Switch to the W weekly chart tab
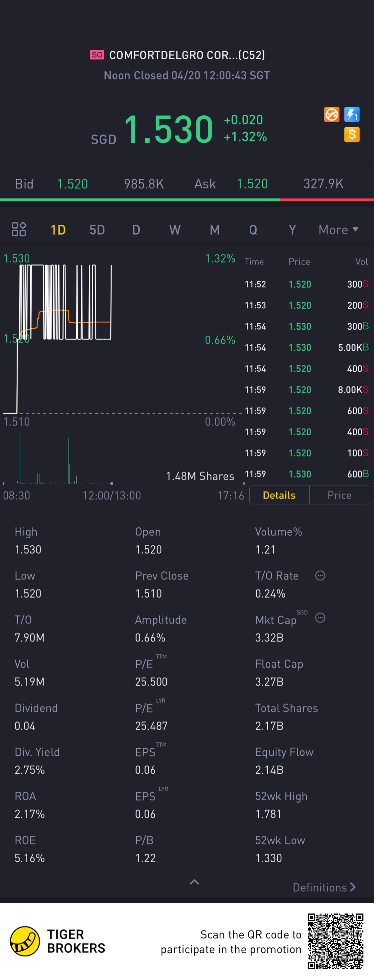This screenshot has height=980, width=374. pyautogui.click(x=175, y=230)
